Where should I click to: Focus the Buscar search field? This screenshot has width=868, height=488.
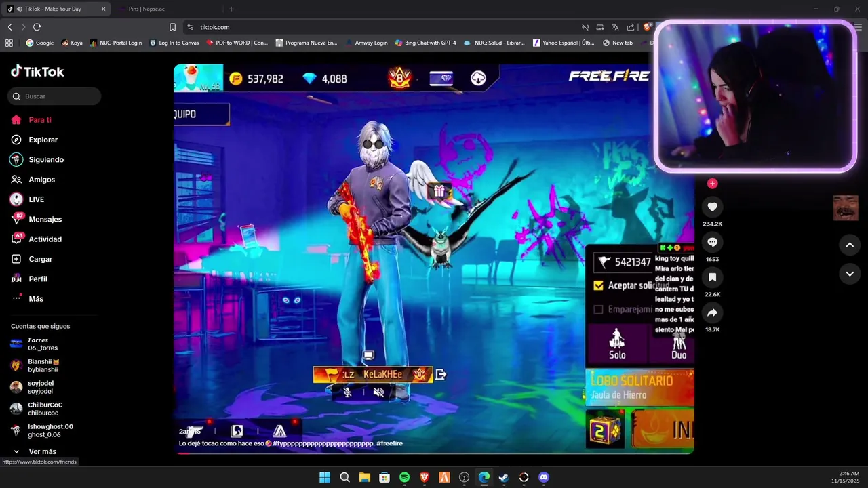54,96
